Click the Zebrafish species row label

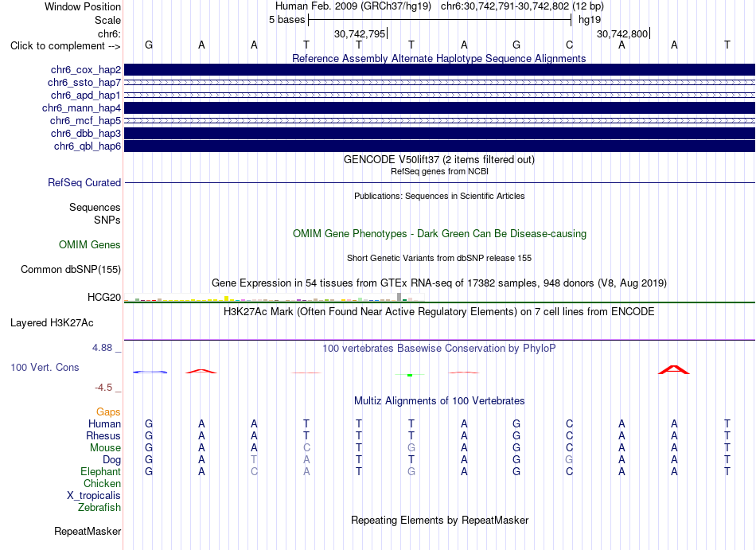99,508
